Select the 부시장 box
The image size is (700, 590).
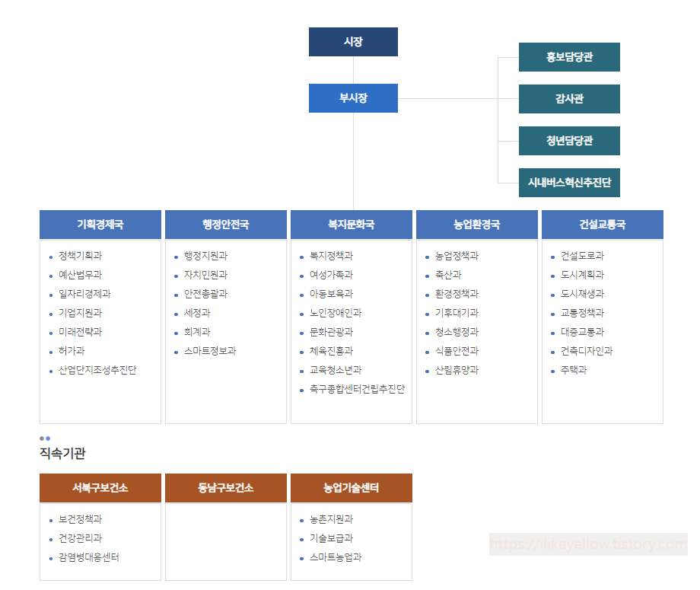(353, 98)
